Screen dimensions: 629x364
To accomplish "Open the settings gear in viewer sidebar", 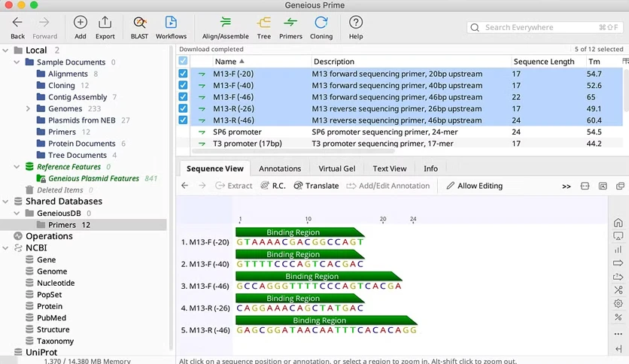I will [x=618, y=304].
